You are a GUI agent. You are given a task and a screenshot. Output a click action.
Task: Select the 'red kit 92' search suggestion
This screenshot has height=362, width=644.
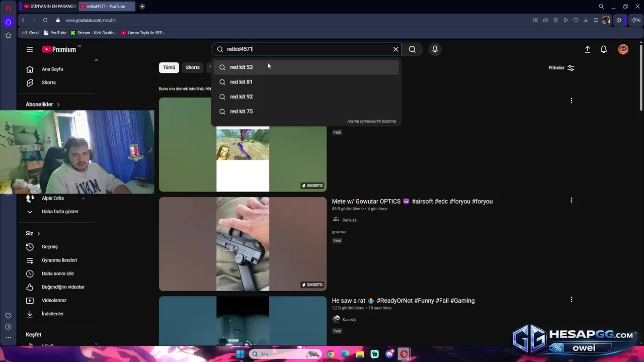(x=306, y=97)
